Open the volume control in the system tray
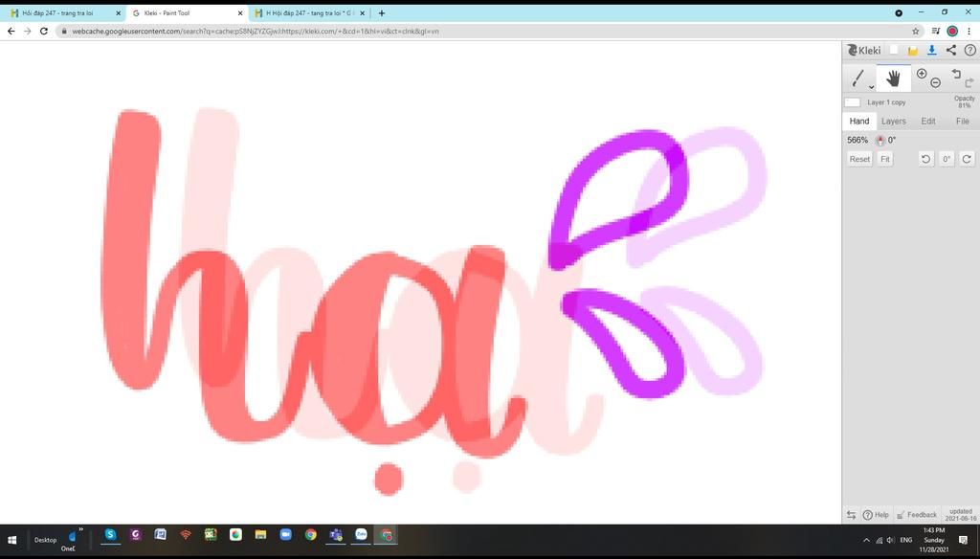Viewport: 980px width, 559px height. coord(891,540)
